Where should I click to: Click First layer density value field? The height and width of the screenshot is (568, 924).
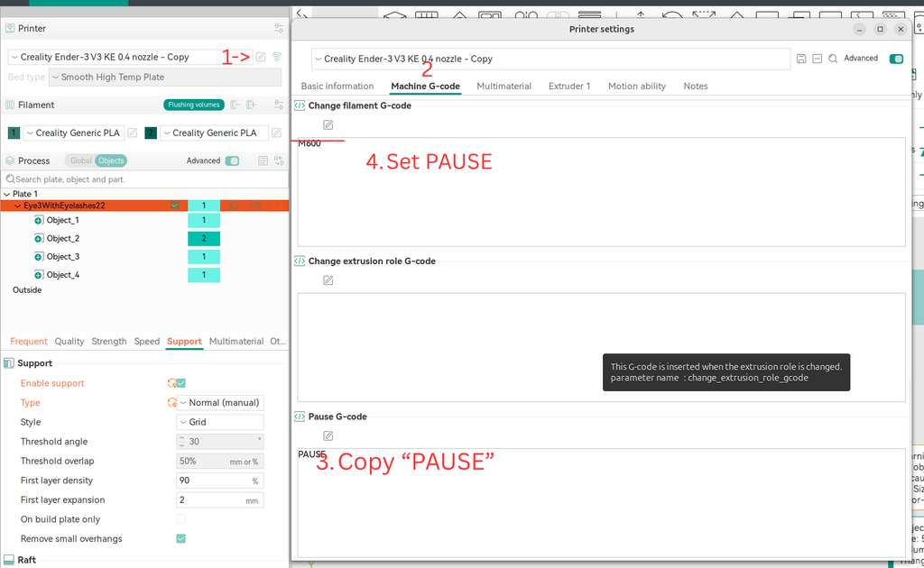click(x=220, y=481)
